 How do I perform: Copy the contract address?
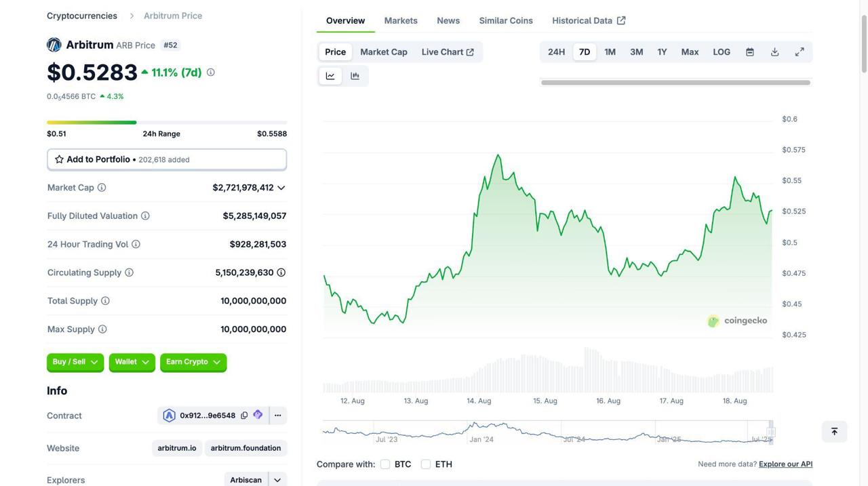[x=244, y=416]
